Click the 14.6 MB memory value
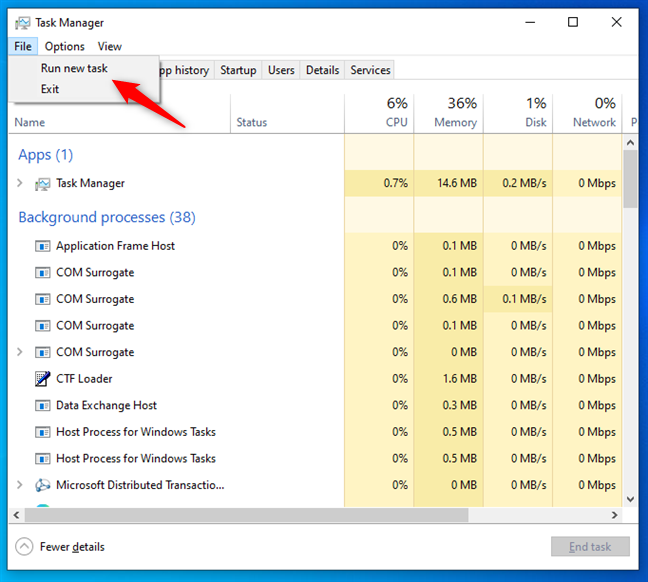648x582 pixels. click(457, 183)
